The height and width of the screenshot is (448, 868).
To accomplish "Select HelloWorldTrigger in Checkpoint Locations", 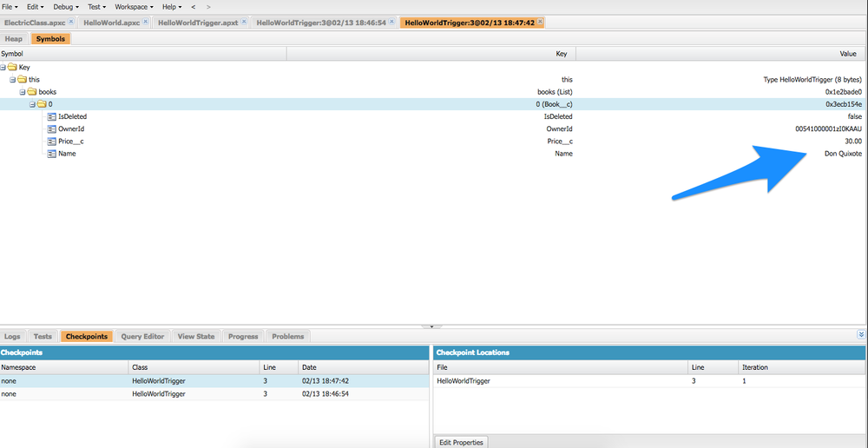I will point(464,381).
